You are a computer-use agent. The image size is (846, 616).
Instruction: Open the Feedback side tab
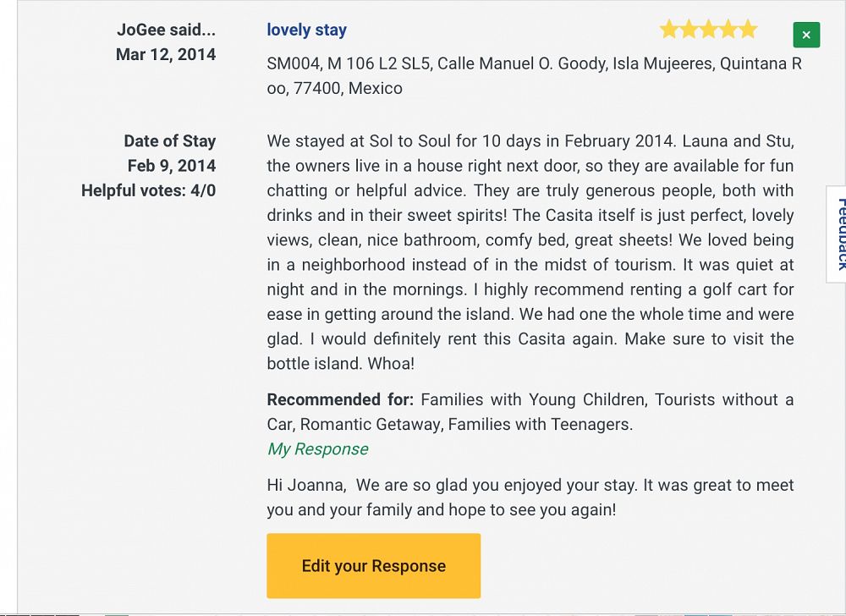point(839,234)
